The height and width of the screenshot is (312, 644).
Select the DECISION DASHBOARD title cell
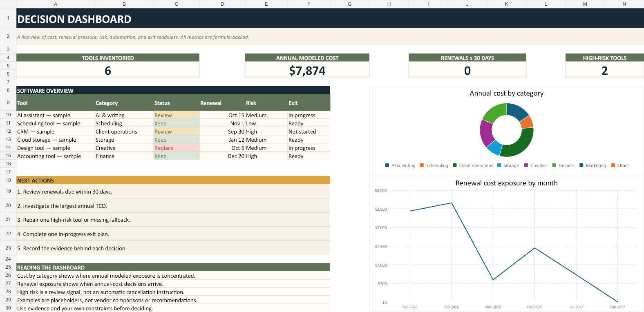(x=330, y=19)
